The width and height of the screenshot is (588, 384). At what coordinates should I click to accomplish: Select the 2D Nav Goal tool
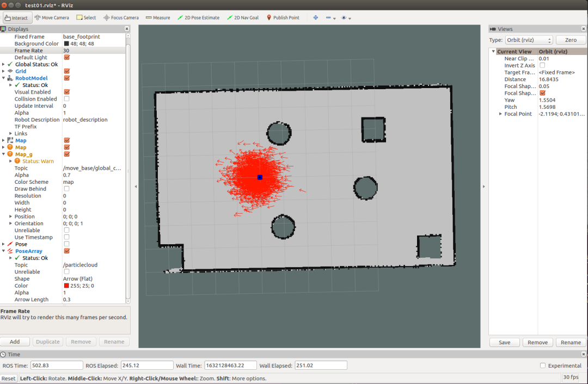pyautogui.click(x=243, y=17)
